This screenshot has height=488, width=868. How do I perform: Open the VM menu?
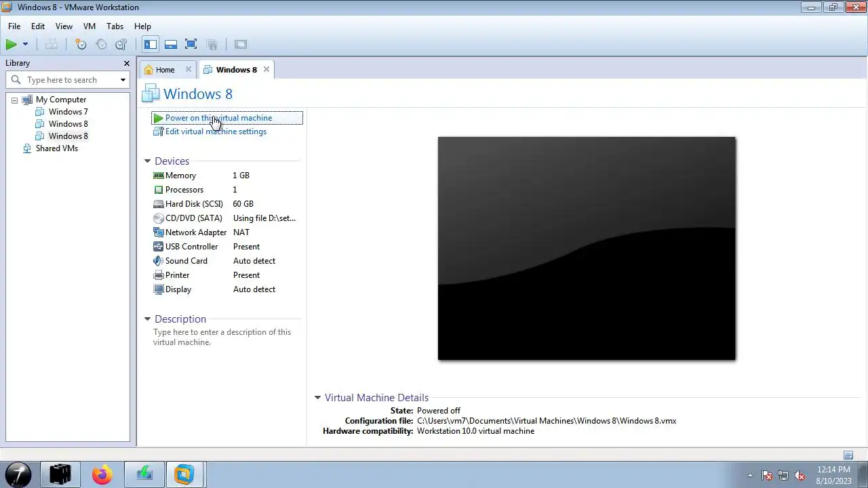(x=90, y=26)
